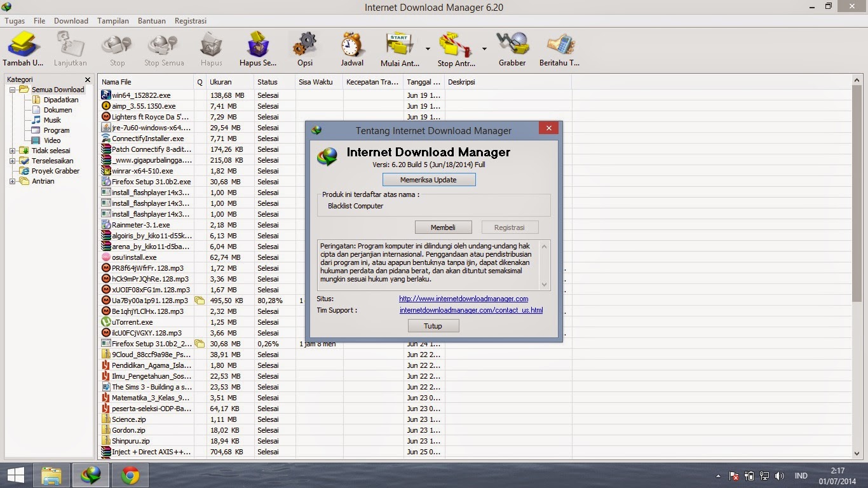Click the Membeli button
The image size is (868, 488).
pyautogui.click(x=443, y=227)
